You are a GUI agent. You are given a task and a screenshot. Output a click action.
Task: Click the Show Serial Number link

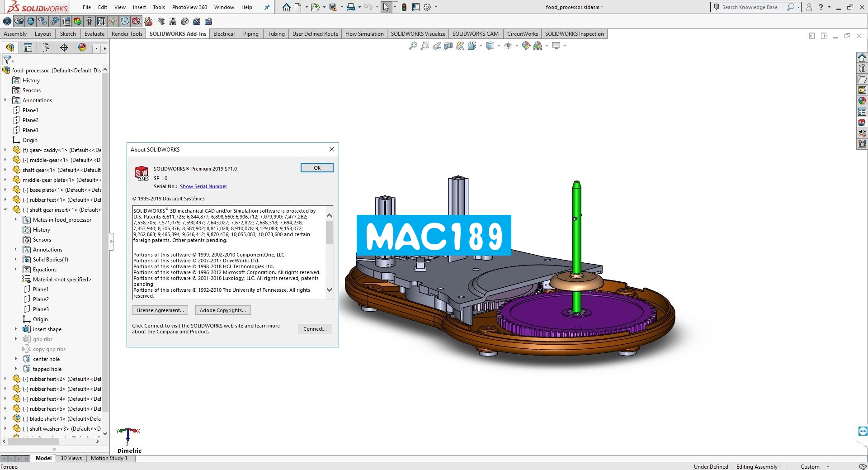203,186
